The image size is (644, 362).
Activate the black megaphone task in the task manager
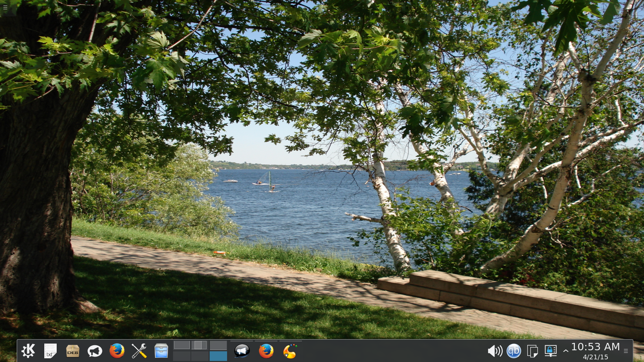point(241,351)
